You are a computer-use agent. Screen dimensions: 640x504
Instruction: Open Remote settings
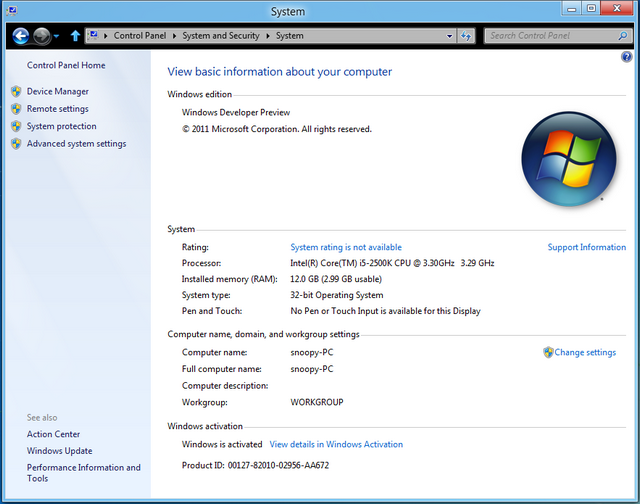58,109
